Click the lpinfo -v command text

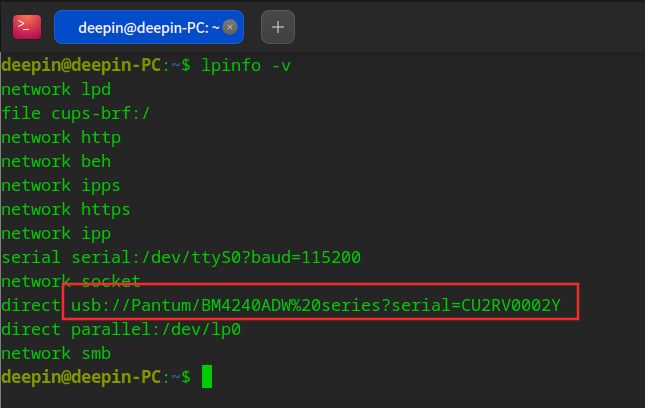[x=246, y=65]
